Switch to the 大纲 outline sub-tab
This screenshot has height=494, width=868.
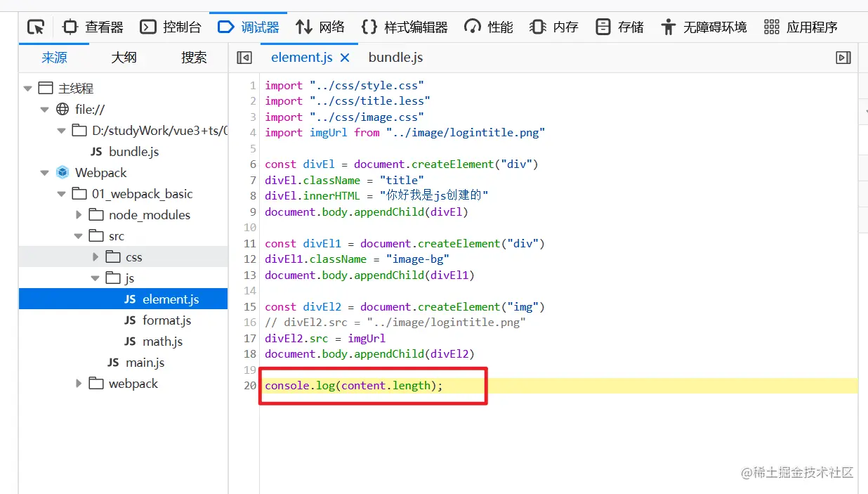coord(124,58)
